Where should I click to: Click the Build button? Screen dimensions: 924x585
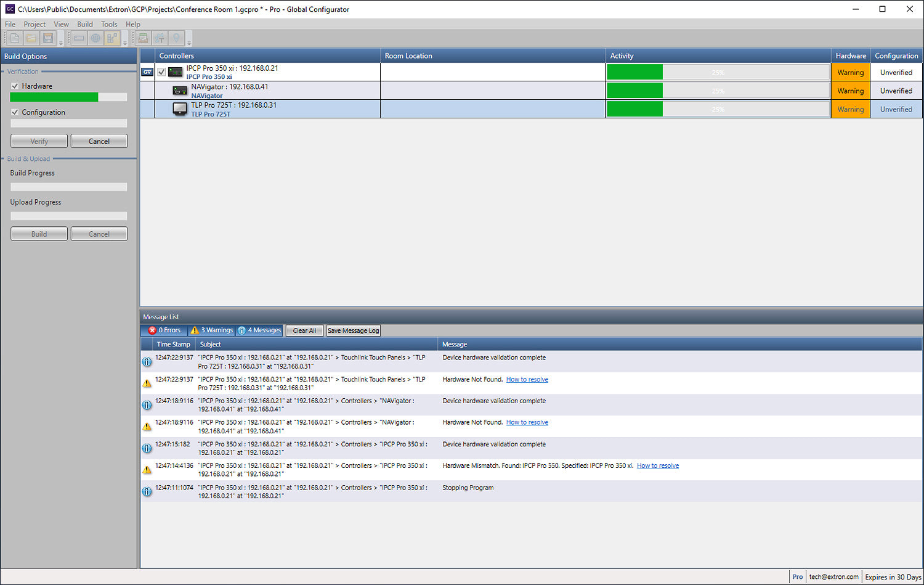39,234
